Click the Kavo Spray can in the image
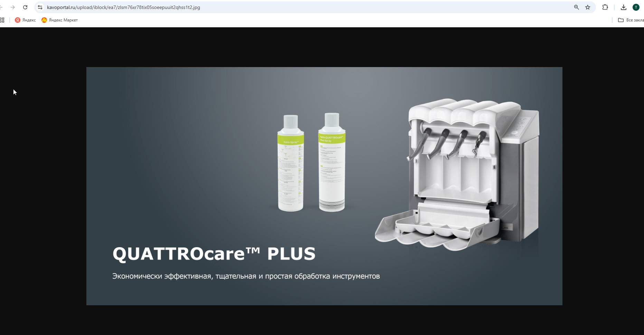Screen dimensions: 644x335 tap(291, 163)
